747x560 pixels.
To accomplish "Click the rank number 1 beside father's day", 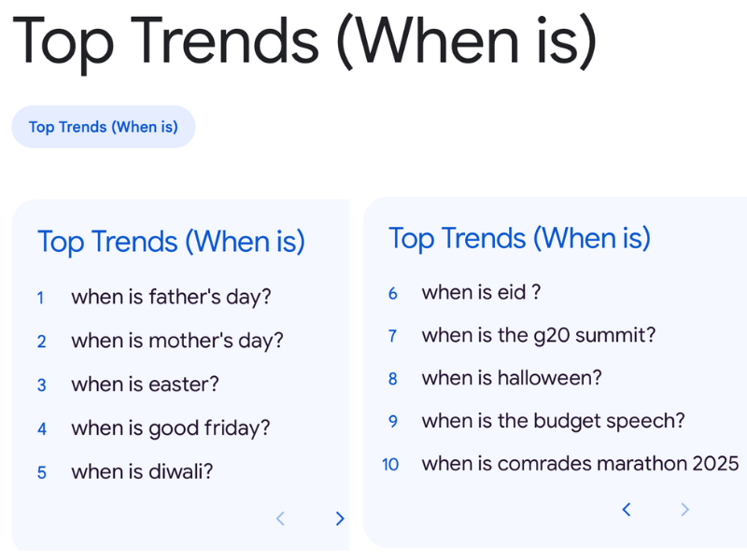I will [41, 297].
